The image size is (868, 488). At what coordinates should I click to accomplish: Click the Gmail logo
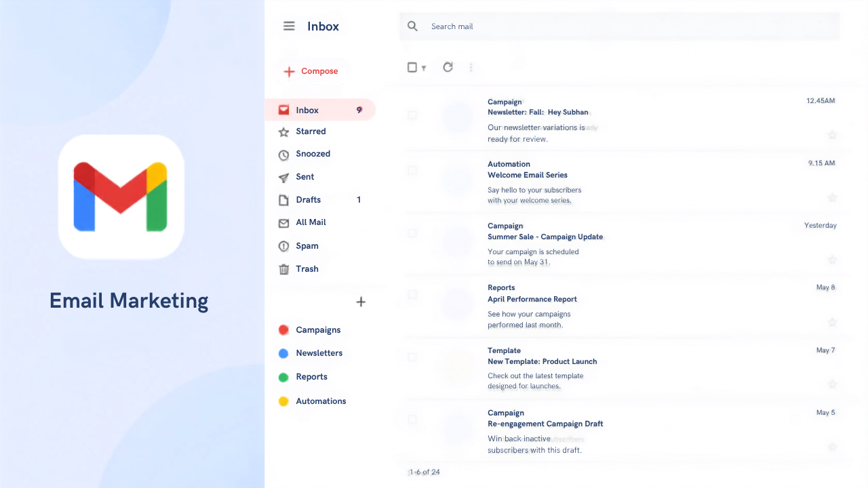coord(121,197)
